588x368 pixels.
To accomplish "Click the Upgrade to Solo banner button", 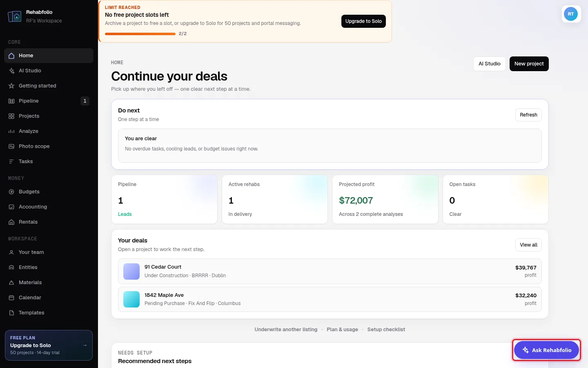I will pyautogui.click(x=363, y=21).
